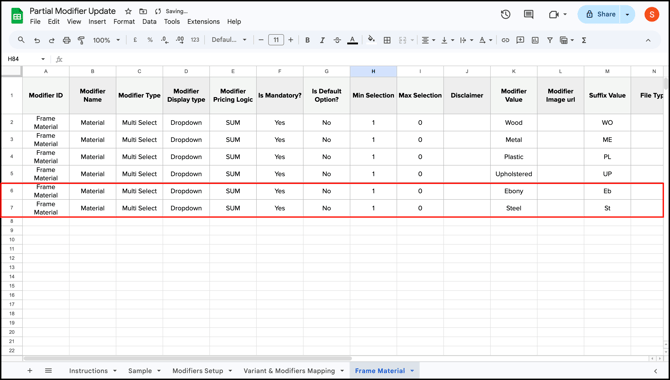Click the search menus magnifier icon
The width and height of the screenshot is (670, 380).
click(21, 40)
